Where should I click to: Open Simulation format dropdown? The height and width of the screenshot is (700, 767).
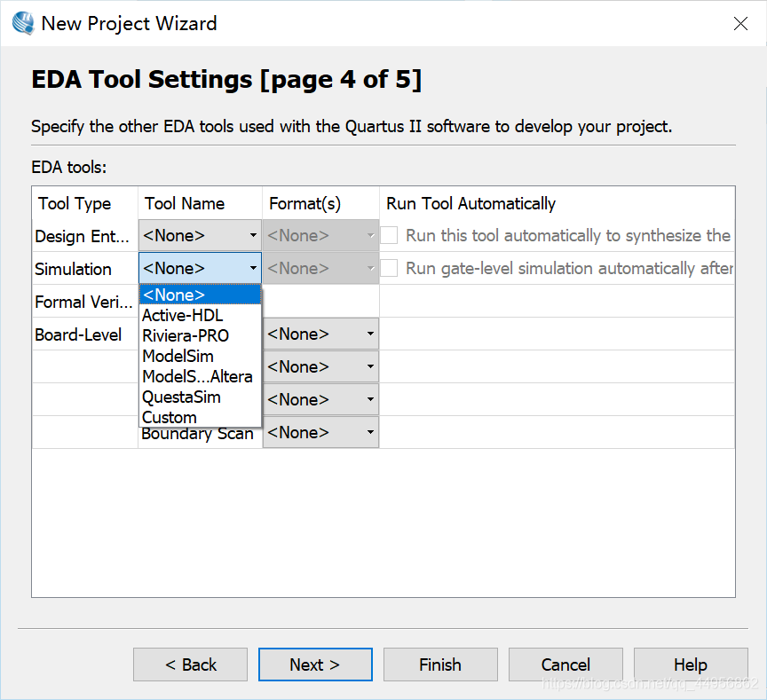tap(320, 268)
